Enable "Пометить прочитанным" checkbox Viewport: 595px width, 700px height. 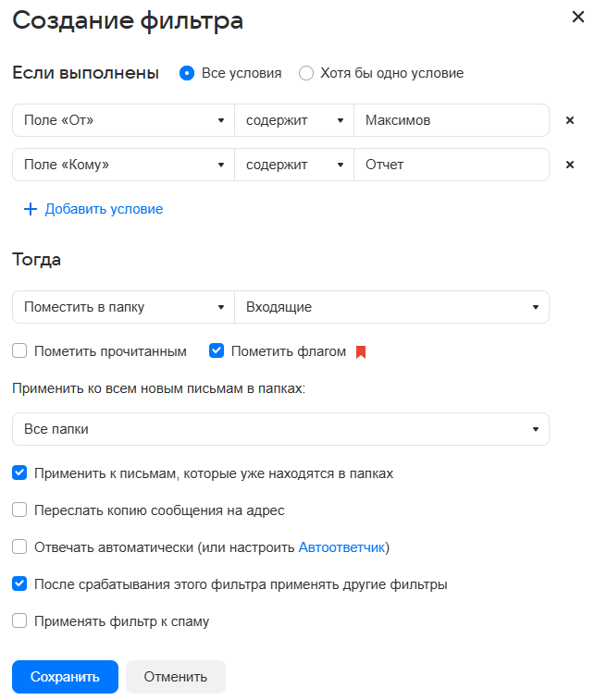19,351
